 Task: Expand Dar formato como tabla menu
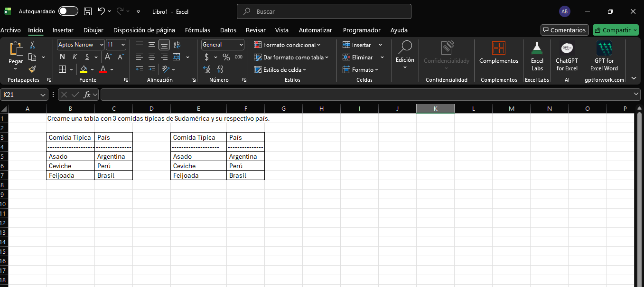tap(291, 57)
